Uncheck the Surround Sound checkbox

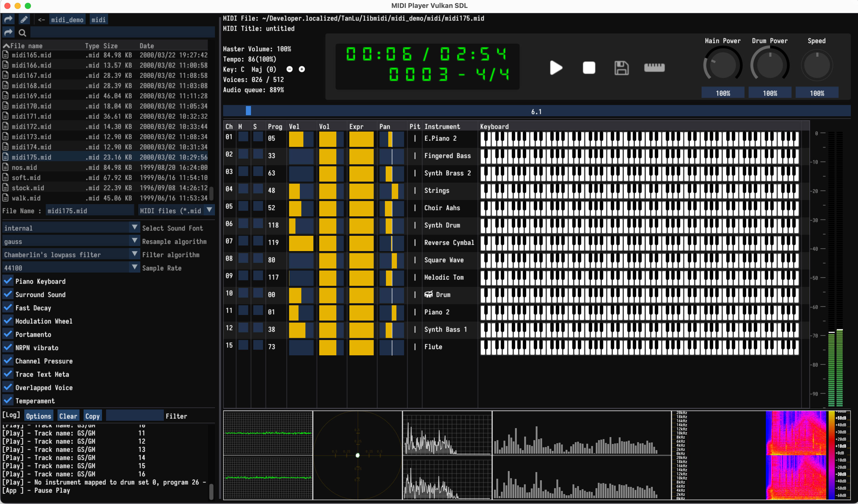8,294
